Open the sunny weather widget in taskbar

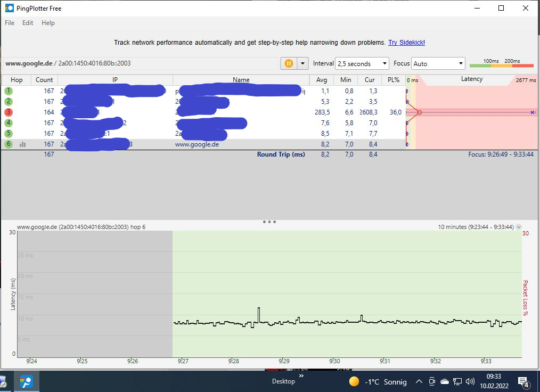click(x=378, y=382)
